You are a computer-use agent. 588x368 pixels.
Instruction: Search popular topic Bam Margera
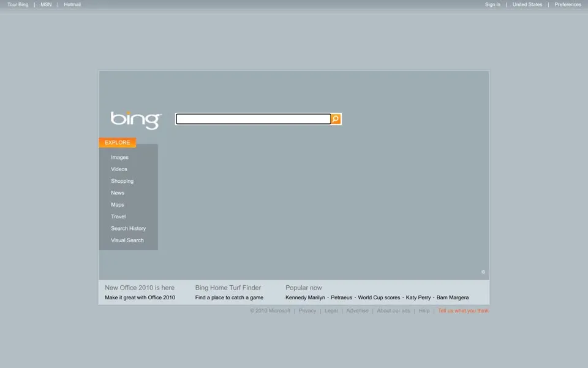453,297
